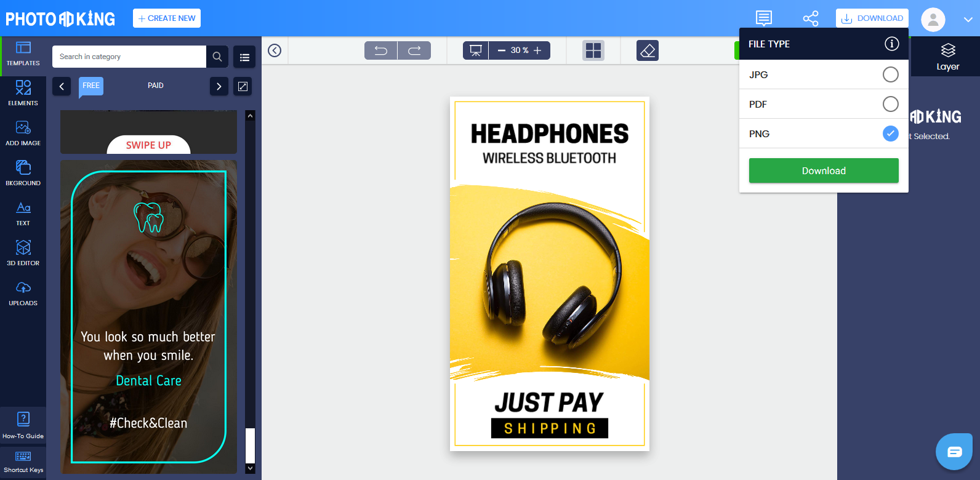Collapse the templates side panel
This screenshot has width=980, height=480.
click(x=275, y=50)
